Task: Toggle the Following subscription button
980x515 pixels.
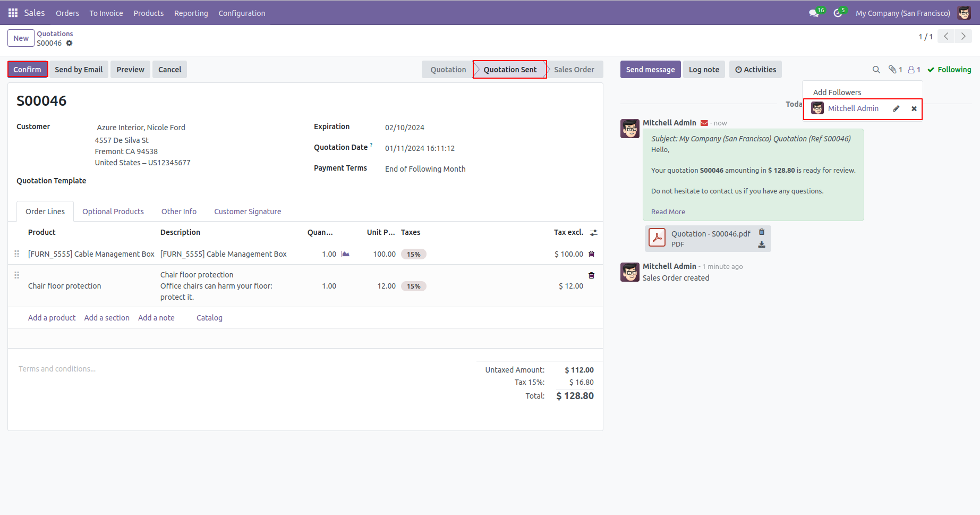Action: (x=949, y=70)
